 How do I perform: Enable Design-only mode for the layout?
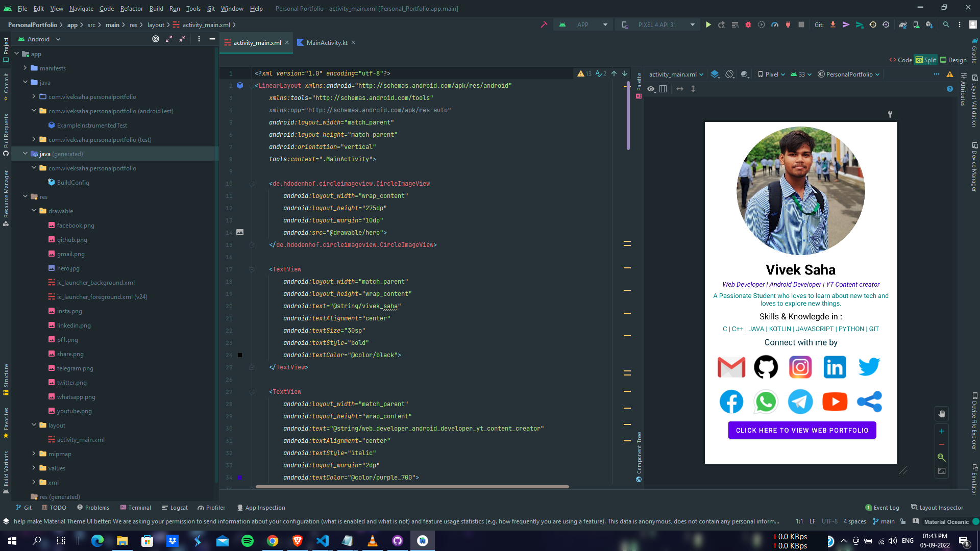tap(953, 60)
